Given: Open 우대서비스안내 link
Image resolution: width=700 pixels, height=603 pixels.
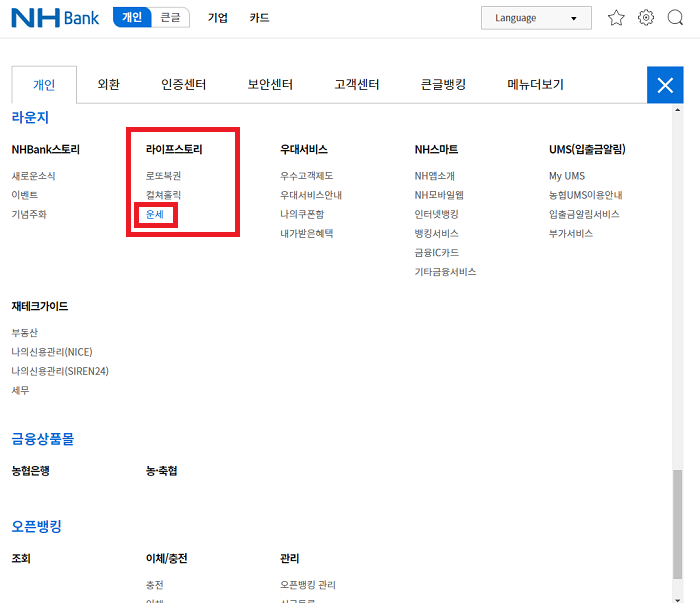Looking at the screenshot, I should (x=311, y=195).
